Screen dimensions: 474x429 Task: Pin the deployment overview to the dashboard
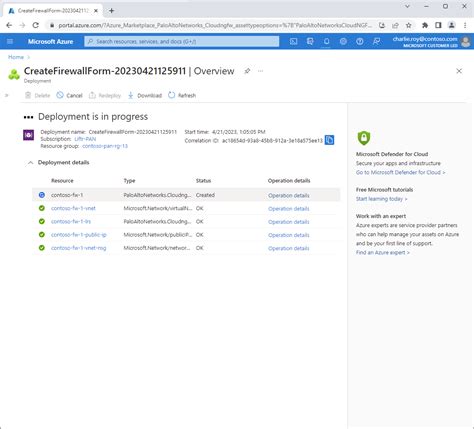pos(247,71)
